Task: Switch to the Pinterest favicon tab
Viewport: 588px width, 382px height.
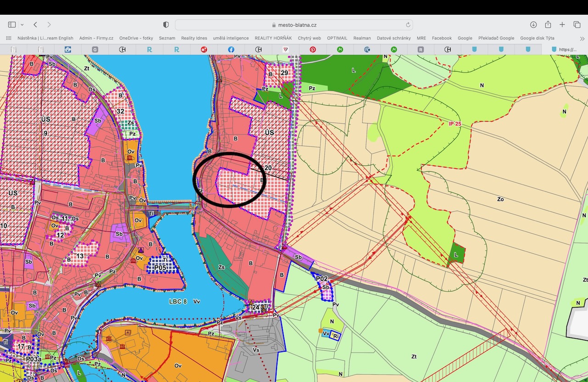Action: [x=313, y=49]
